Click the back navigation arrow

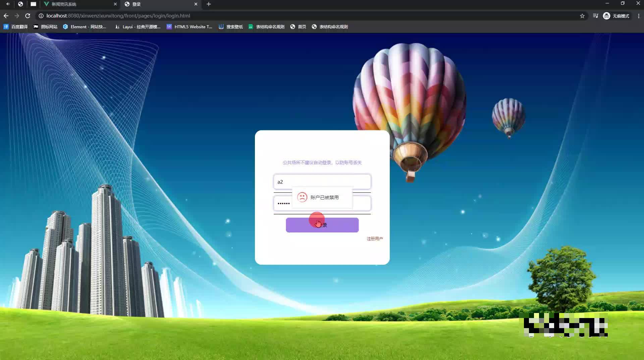[6, 15]
